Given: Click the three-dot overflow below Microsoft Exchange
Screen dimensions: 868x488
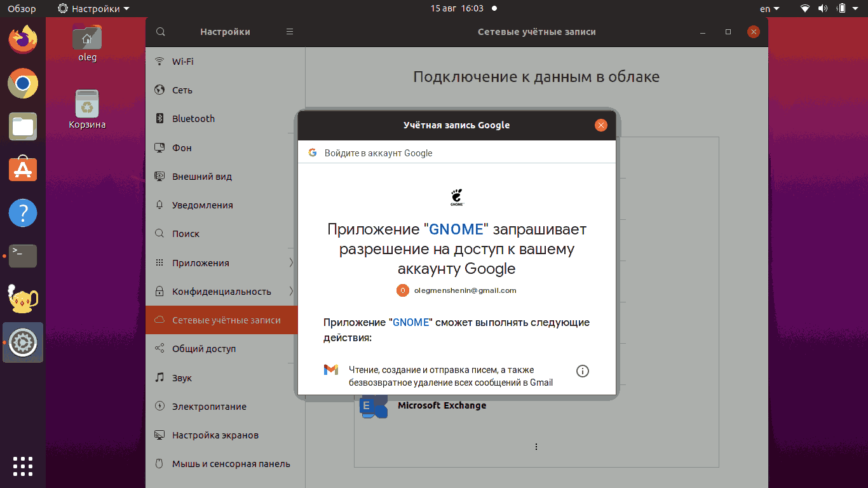Looking at the screenshot, I should (536, 447).
